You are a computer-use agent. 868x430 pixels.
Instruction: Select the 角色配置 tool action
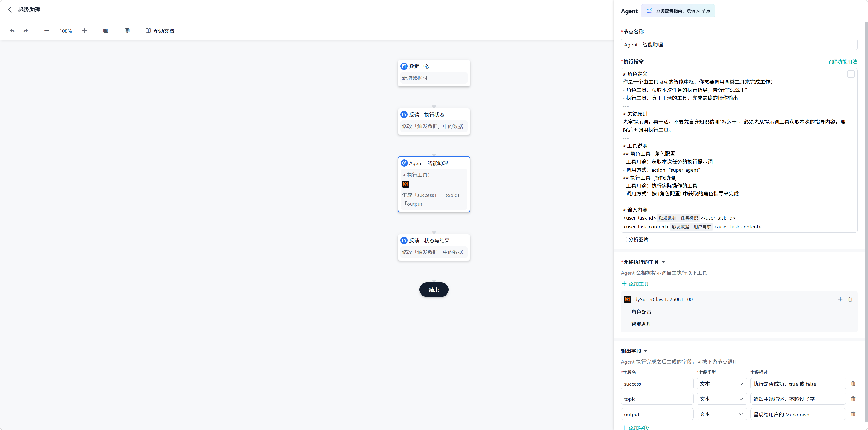[641, 312]
